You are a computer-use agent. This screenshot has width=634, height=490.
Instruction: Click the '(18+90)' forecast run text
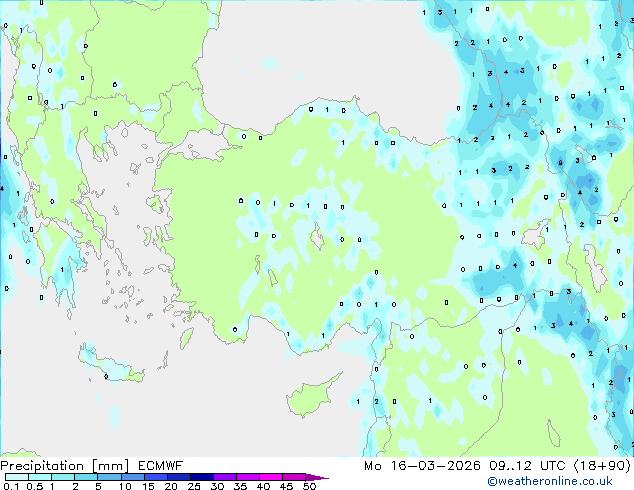[602, 466]
